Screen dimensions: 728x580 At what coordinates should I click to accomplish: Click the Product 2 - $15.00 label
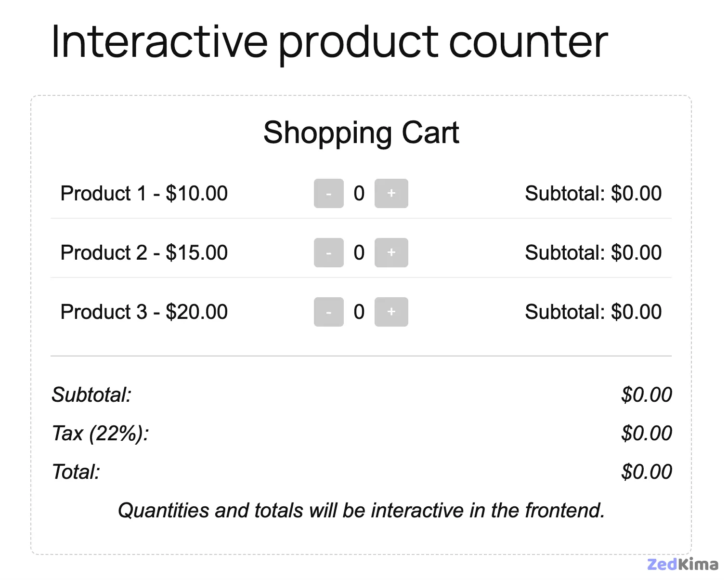pyautogui.click(x=144, y=253)
